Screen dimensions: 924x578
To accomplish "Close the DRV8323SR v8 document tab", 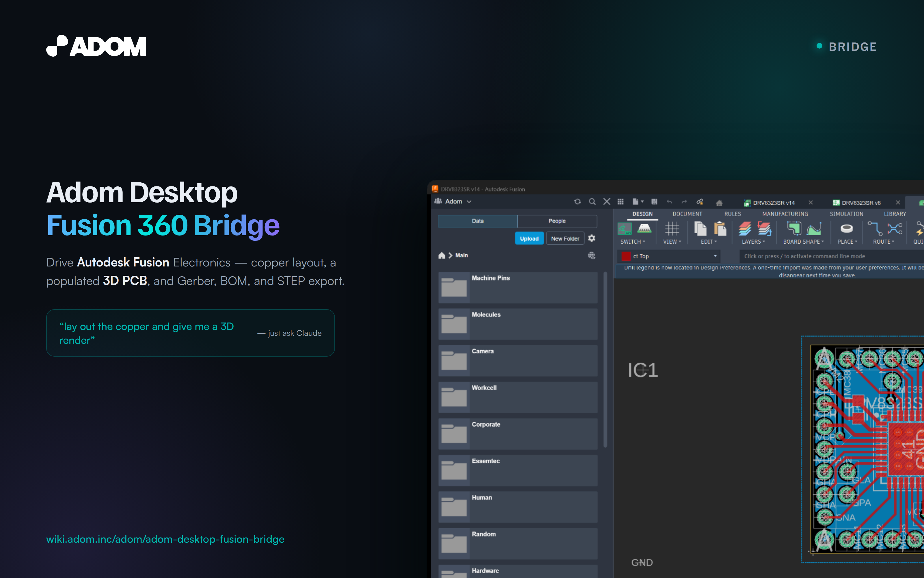I will click(x=898, y=203).
